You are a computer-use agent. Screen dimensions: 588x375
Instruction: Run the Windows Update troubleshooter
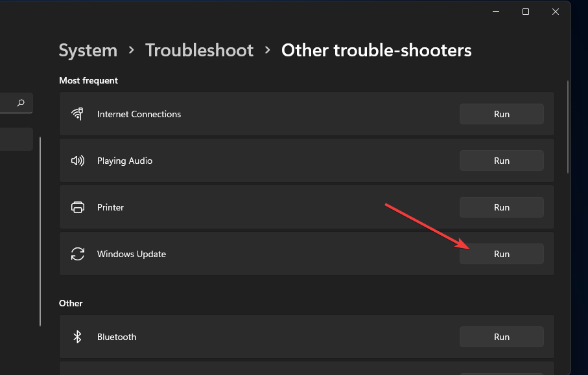point(501,253)
